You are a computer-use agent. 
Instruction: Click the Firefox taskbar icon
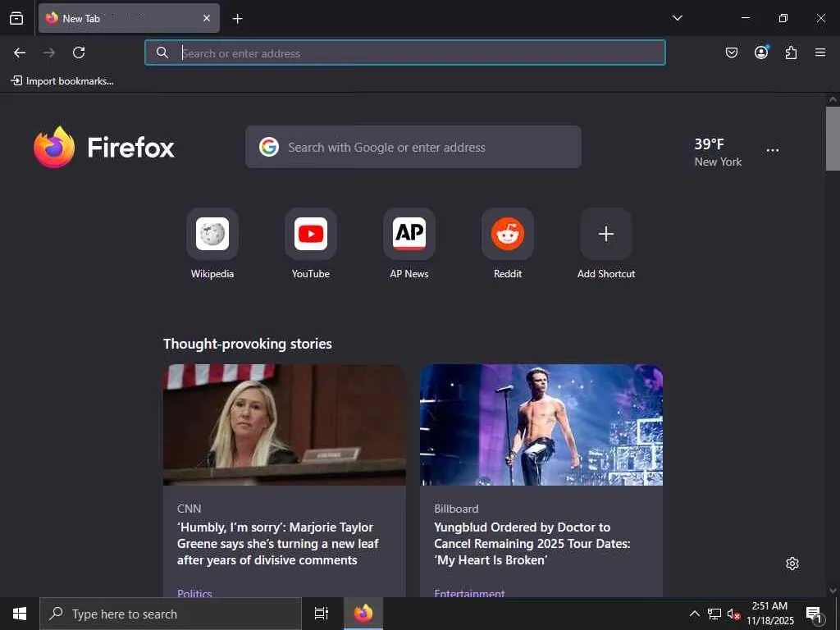[363, 614]
